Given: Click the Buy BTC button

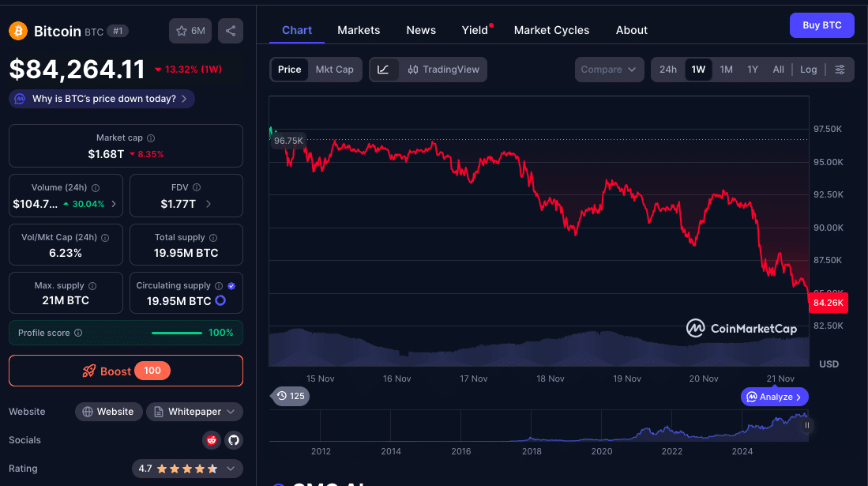Looking at the screenshot, I should click(x=821, y=24).
